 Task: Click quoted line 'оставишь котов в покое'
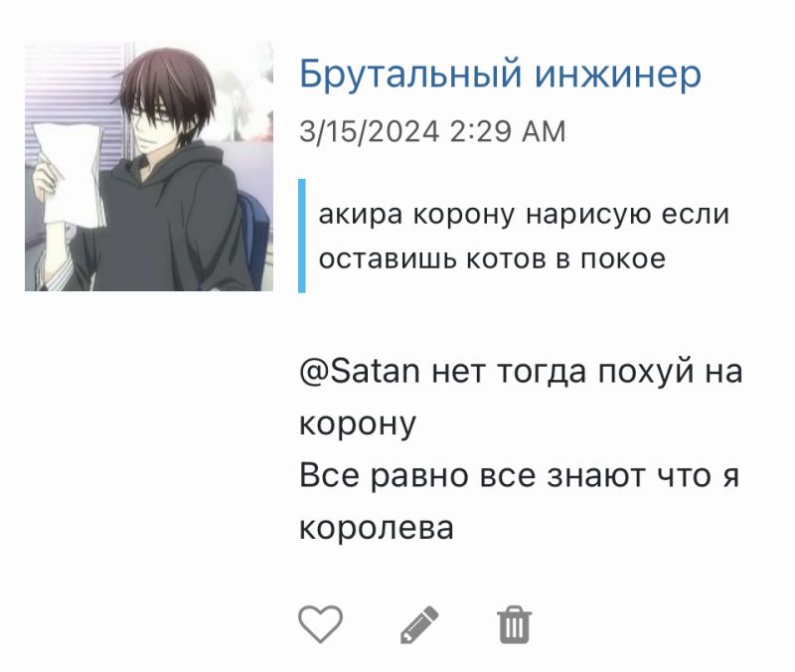click(492, 258)
